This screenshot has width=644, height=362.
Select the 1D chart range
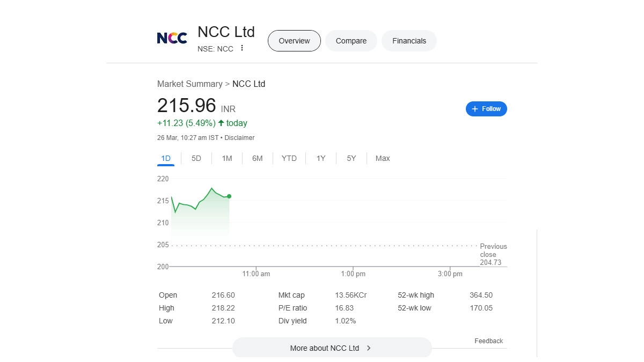click(x=166, y=158)
